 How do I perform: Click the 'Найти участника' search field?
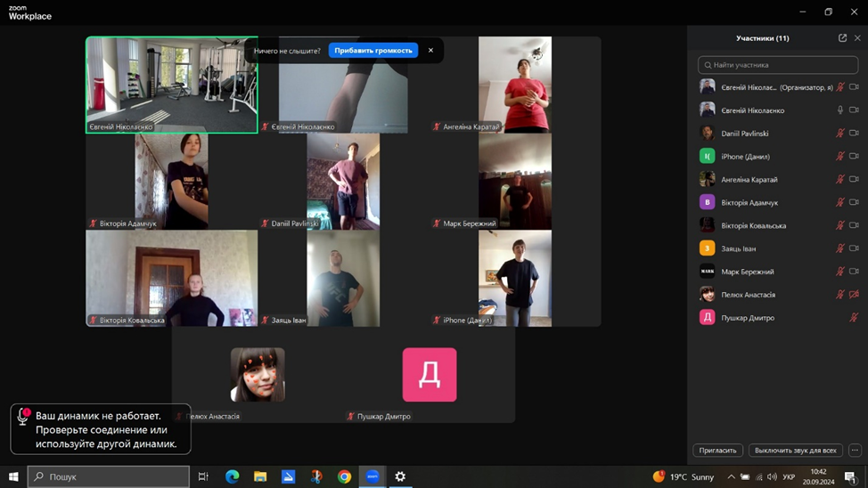(x=778, y=65)
